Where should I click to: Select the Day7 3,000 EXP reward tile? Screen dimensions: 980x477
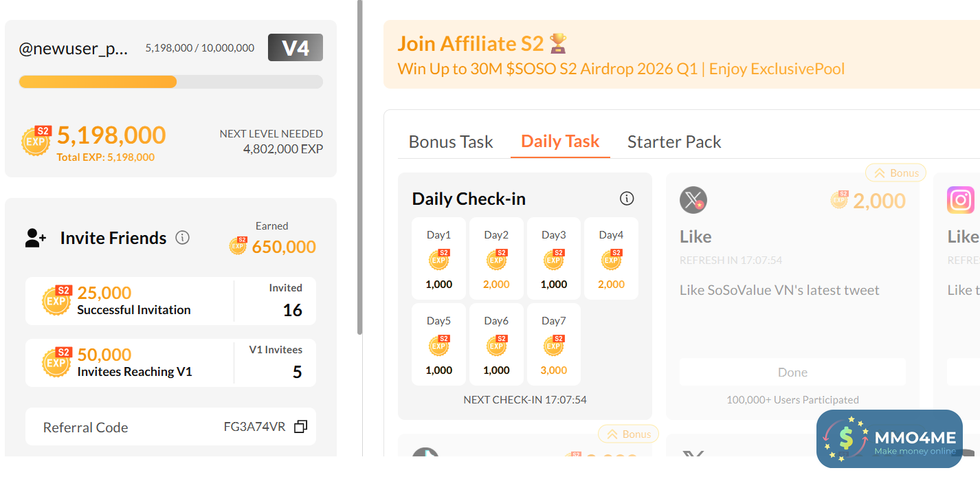coord(553,344)
